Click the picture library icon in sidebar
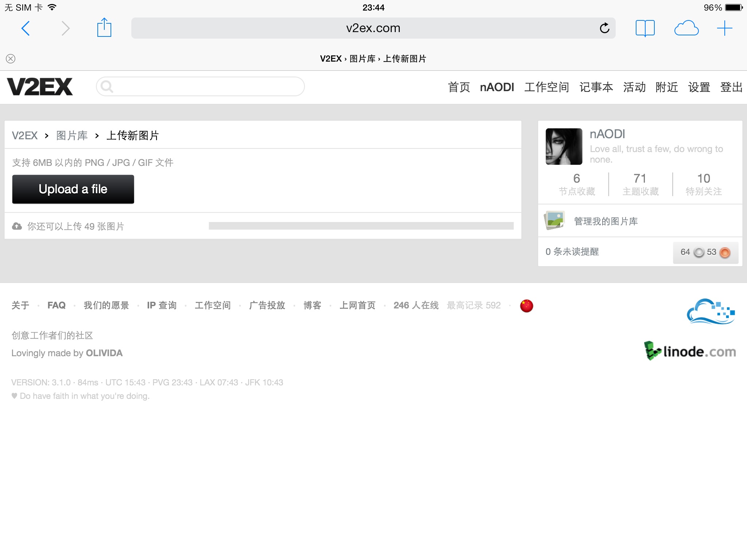This screenshot has height=560, width=747. (554, 221)
